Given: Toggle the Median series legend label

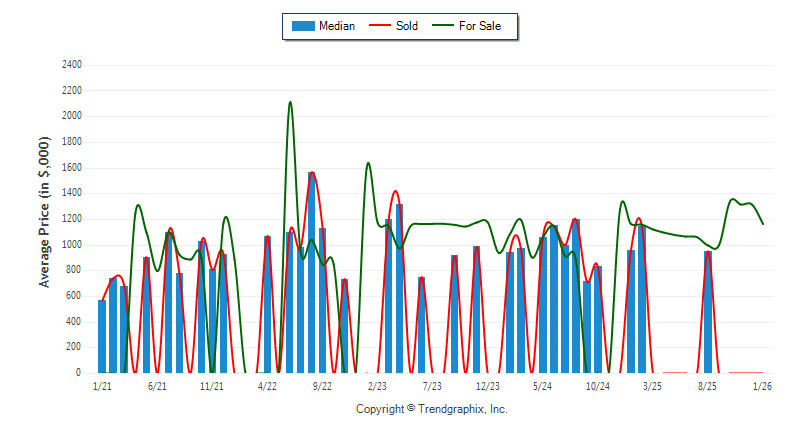Looking at the screenshot, I should coord(336,26).
